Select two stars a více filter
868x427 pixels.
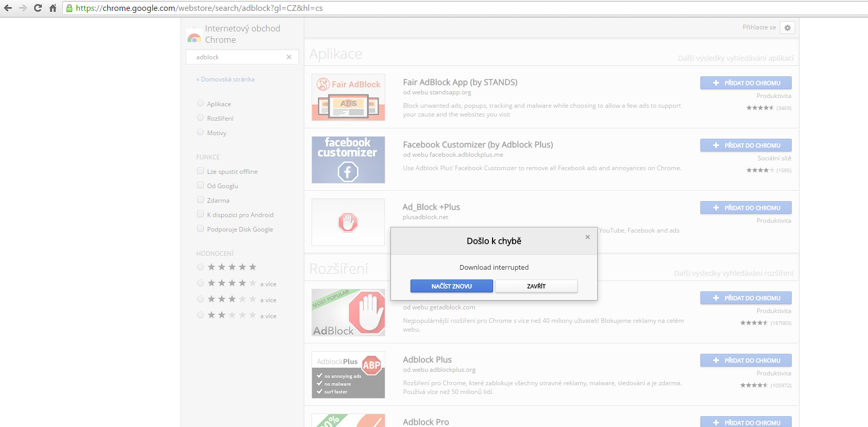[200, 315]
